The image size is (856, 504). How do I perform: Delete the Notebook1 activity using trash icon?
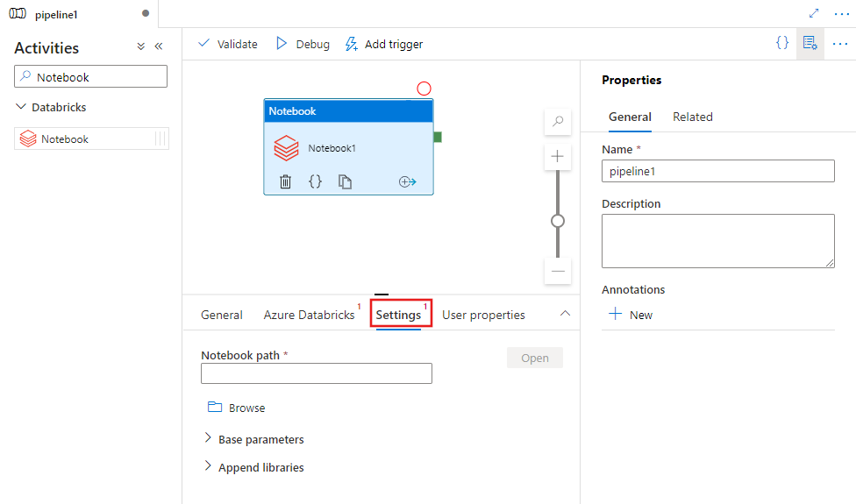tap(285, 181)
